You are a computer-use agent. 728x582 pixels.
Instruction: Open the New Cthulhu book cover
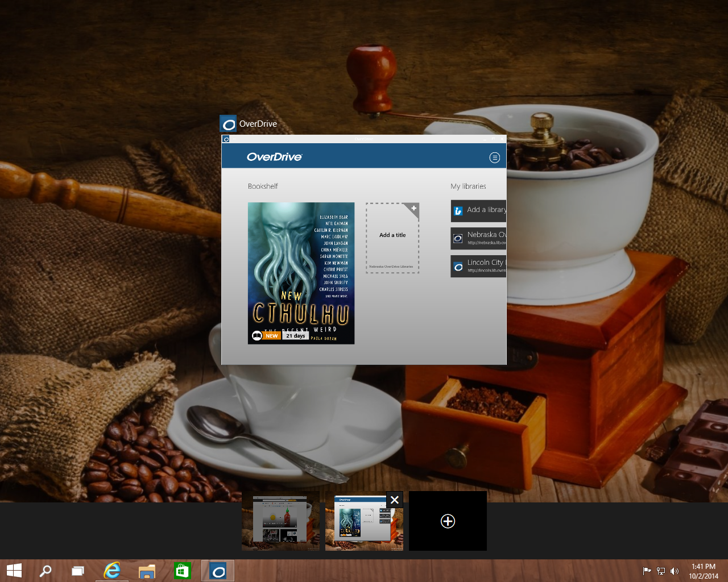pos(301,273)
